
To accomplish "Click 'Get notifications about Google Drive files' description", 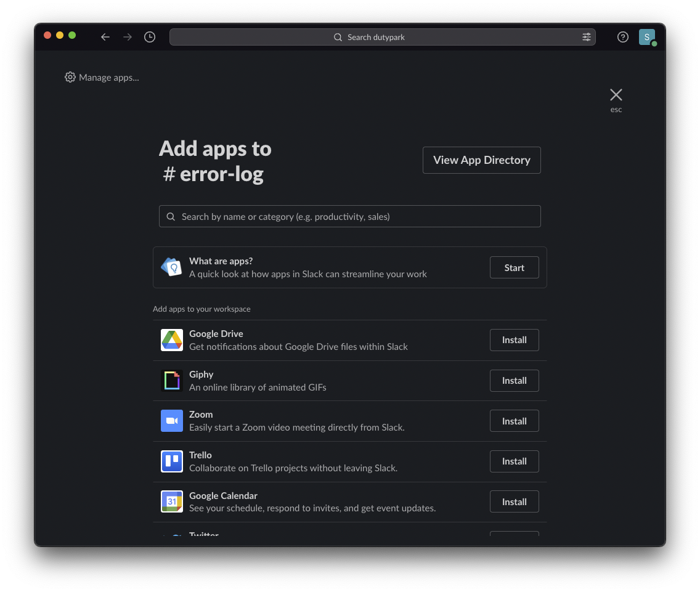I will pos(299,347).
